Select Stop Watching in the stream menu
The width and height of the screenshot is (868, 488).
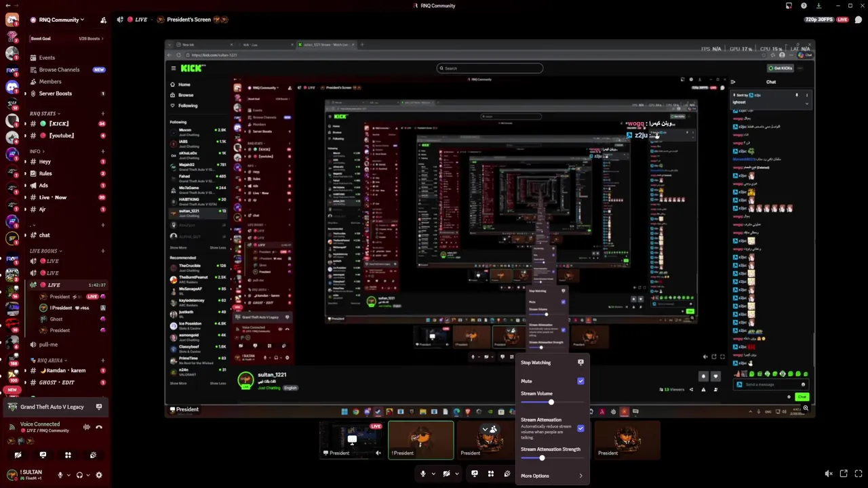point(551,363)
